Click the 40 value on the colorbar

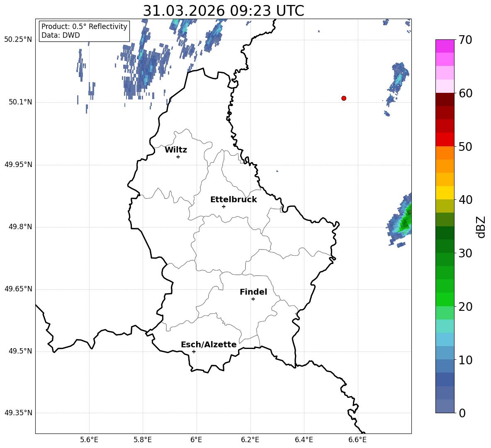[x=465, y=200]
